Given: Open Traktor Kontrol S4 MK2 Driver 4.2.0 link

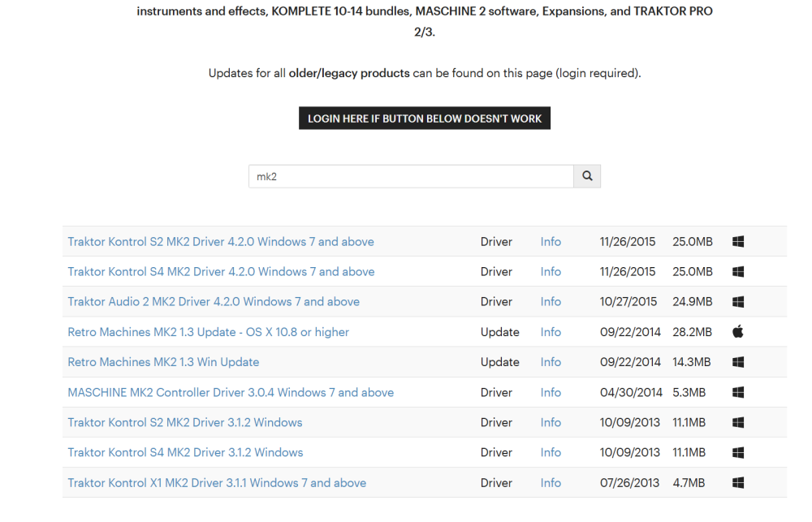Looking at the screenshot, I should [x=221, y=271].
